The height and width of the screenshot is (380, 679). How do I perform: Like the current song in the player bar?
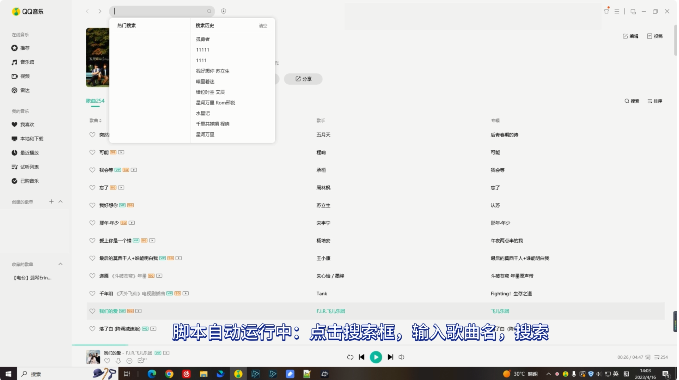point(107,361)
